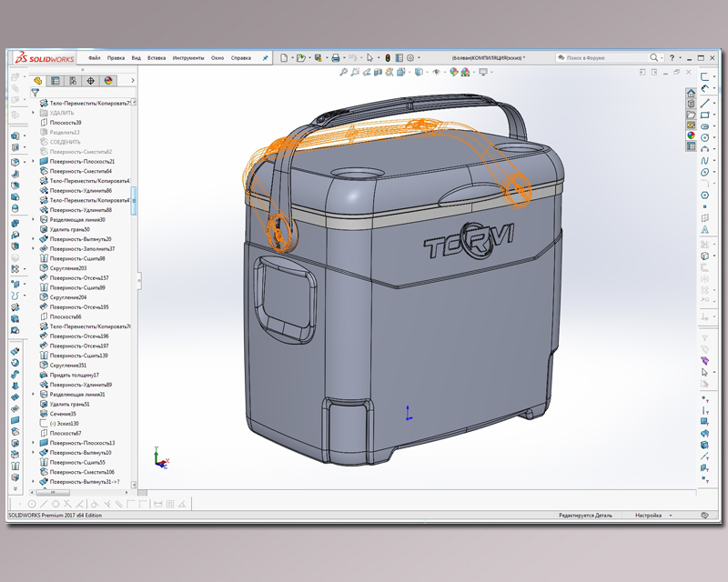
Task: Open the Инструменты menu
Action: tap(188, 57)
